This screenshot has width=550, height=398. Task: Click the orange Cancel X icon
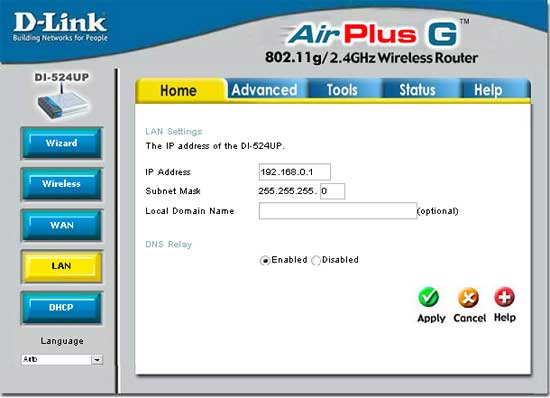468,297
